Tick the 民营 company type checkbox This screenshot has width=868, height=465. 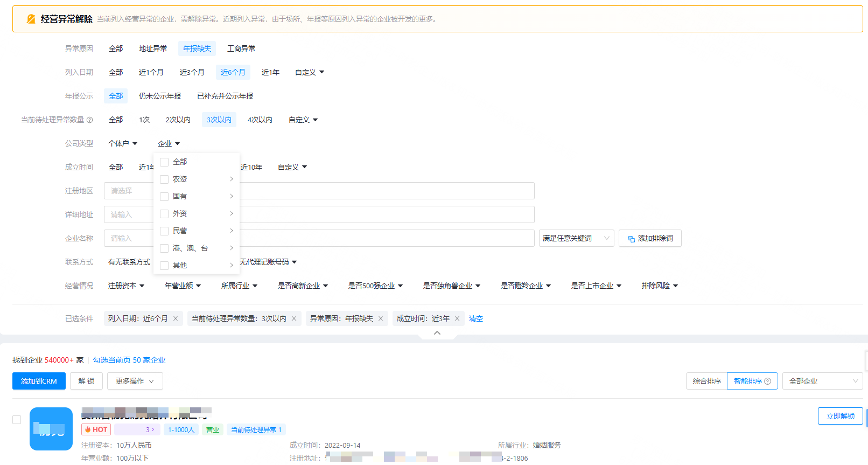click(165, 231)
